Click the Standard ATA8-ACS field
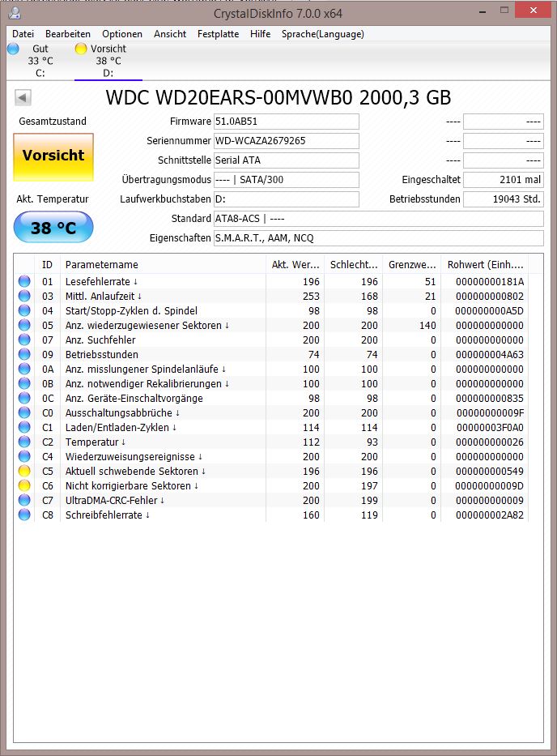 click(379, 219)
